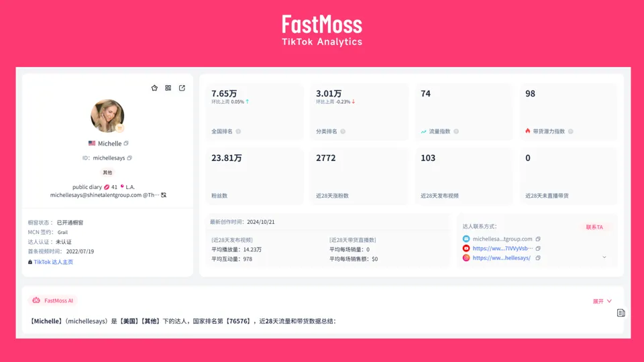Translate the bio text icon
Image resolution: width=644 pixels, height=362 pixels.
click(164, 195)
